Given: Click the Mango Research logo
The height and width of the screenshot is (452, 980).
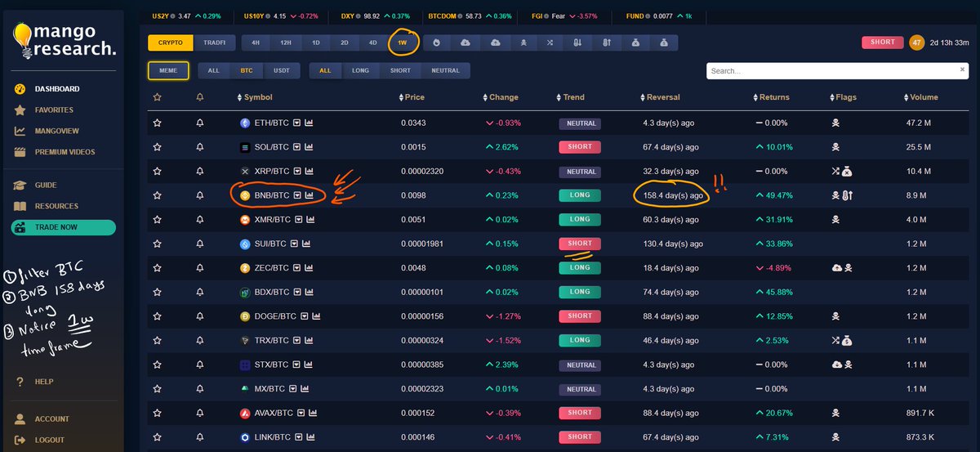Looking at the screenshot, I should pyautogui.click(x=64, y=40).
